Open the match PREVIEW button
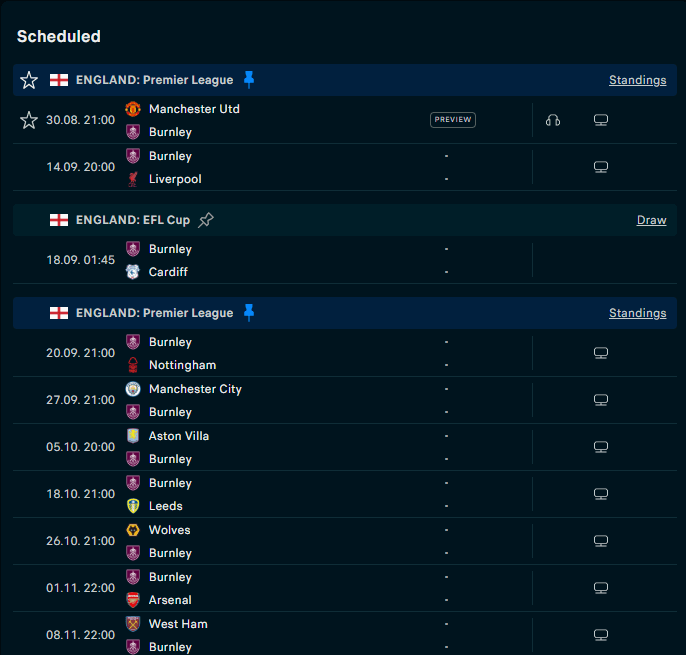This screenshot has width=686, height=655. tap(452, 120)
